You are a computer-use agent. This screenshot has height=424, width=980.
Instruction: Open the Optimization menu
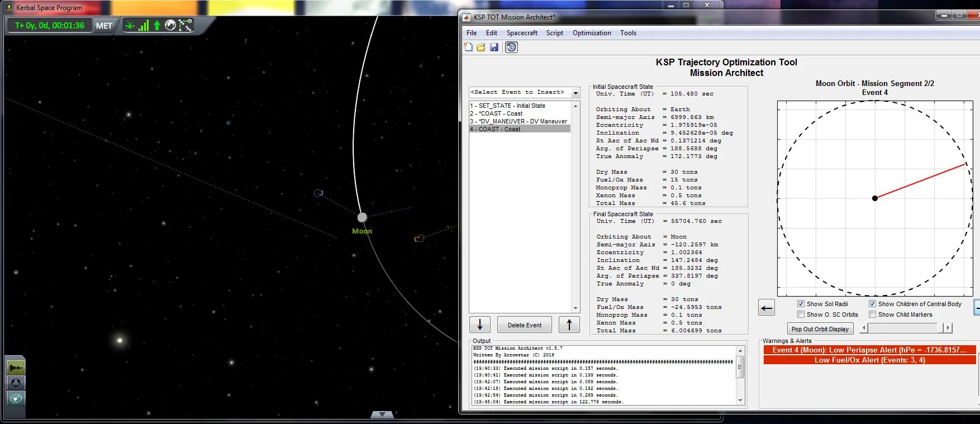click(592, 33)
